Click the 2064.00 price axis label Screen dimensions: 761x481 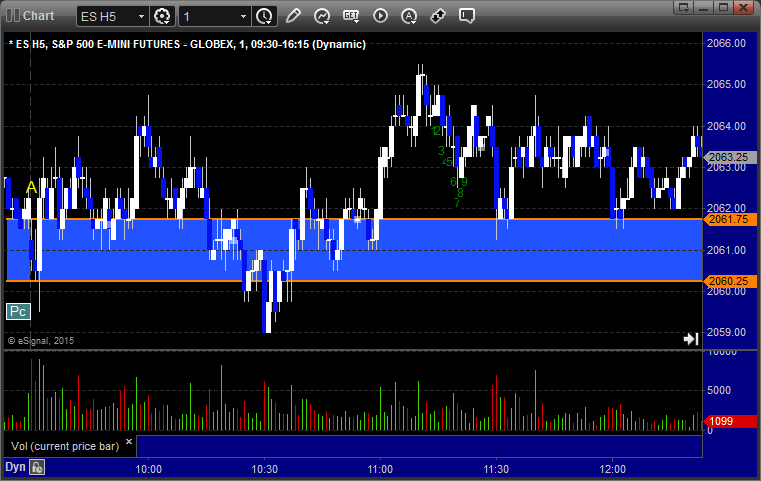tap(726, 126)
